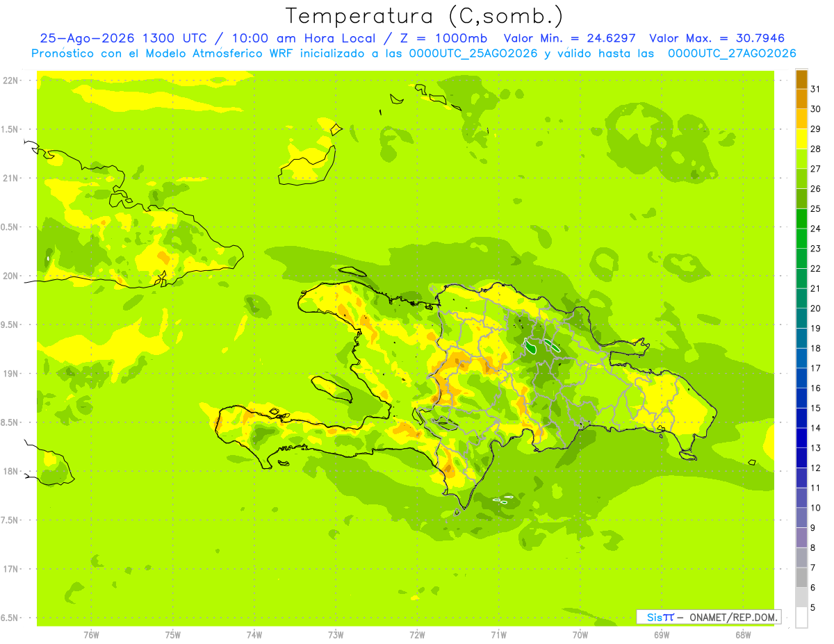Click the '17N' latitude label
Screen dimensions: 834x644
12,570
